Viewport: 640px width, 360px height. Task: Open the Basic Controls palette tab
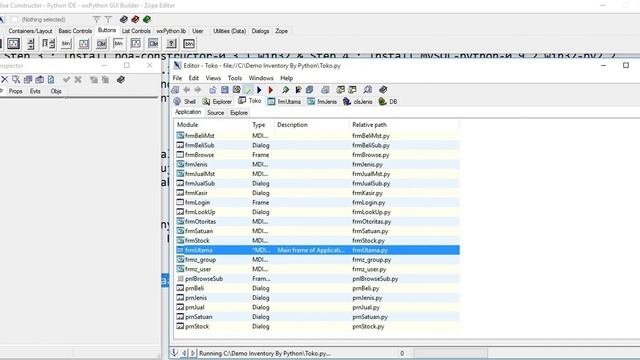(75, 31)
